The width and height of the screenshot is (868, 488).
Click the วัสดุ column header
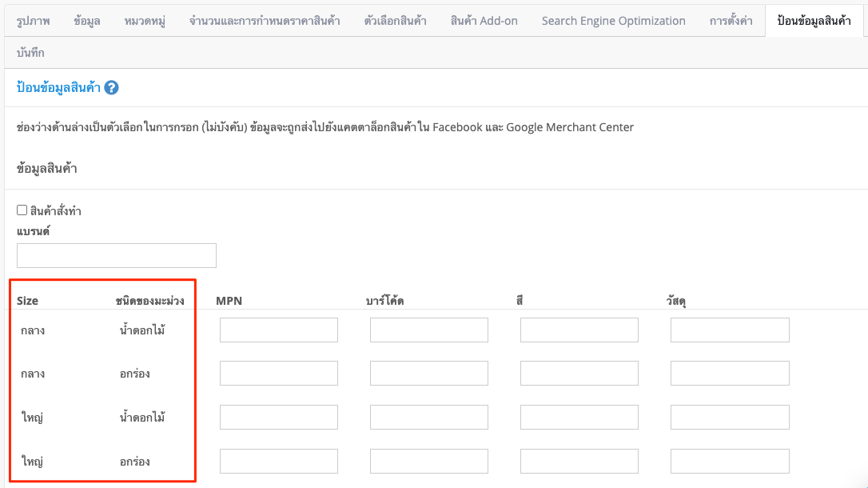click(x=676, y=301)
